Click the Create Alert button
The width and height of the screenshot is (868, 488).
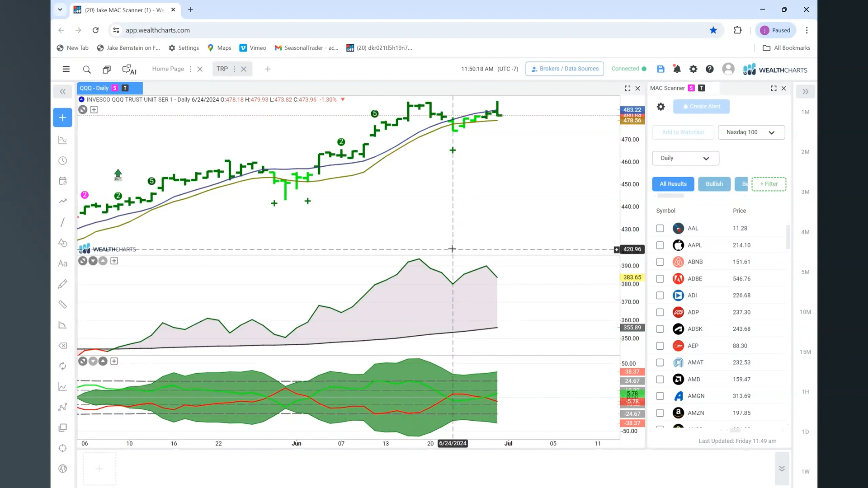[x=701, y=107]
